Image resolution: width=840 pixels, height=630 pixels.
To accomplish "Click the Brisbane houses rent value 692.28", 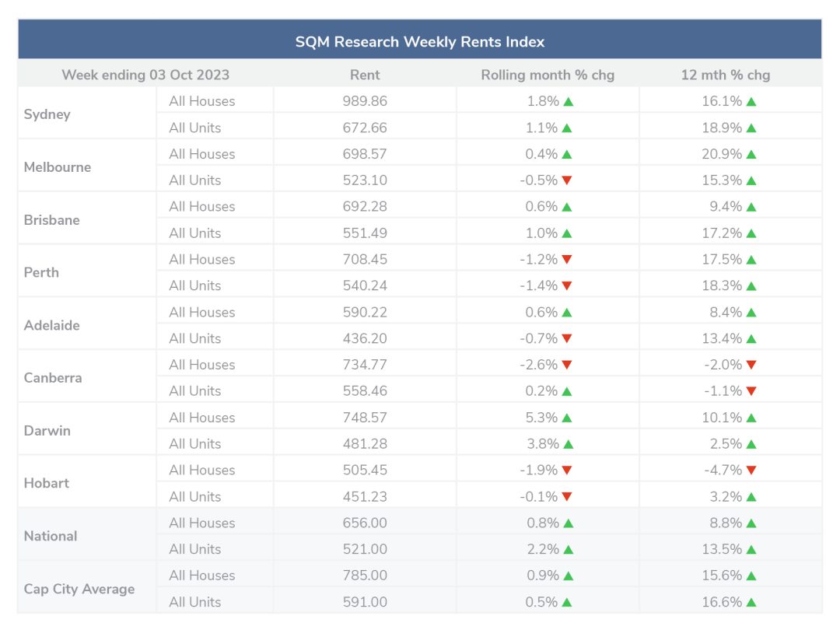I will point(365,207).
